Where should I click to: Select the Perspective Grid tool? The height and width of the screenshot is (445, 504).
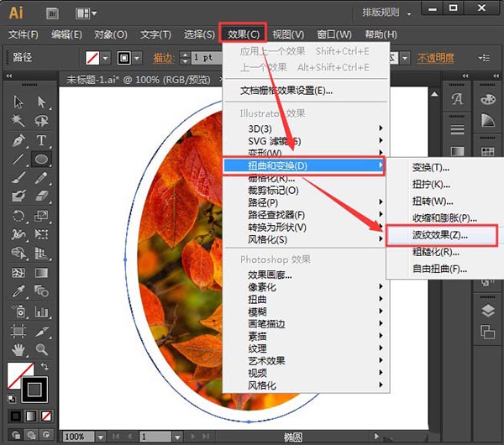(x=41, y=254)
